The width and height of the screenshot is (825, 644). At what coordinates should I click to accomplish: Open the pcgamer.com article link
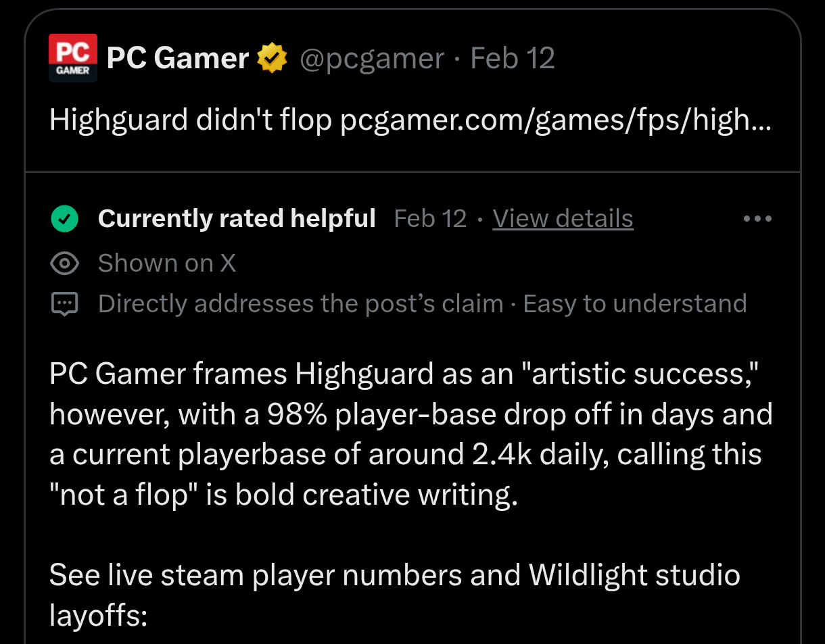coord(555,120)
